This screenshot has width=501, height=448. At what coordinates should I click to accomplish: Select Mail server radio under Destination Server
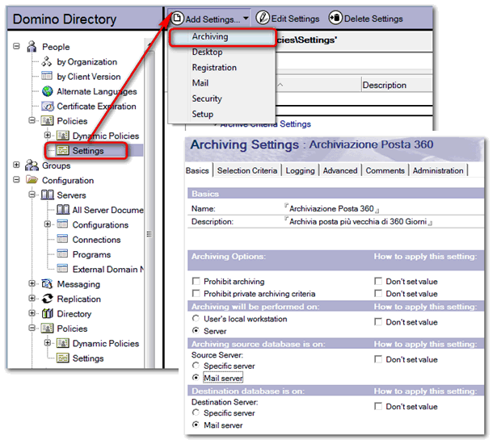(196, 425)
